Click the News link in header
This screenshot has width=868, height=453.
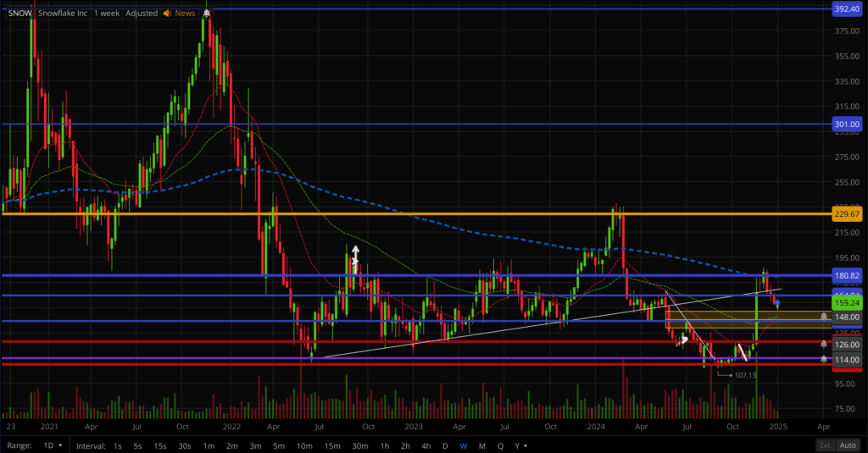click(186, 14)
